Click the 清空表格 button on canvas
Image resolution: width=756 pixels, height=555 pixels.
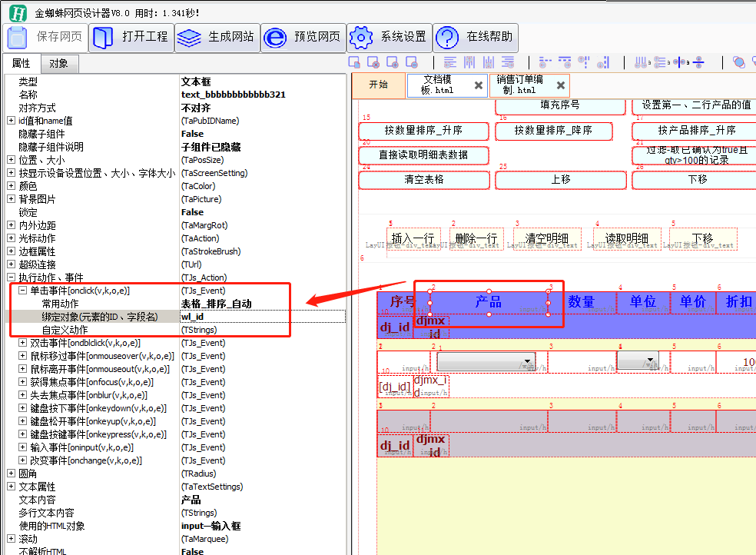pos(424,179)
